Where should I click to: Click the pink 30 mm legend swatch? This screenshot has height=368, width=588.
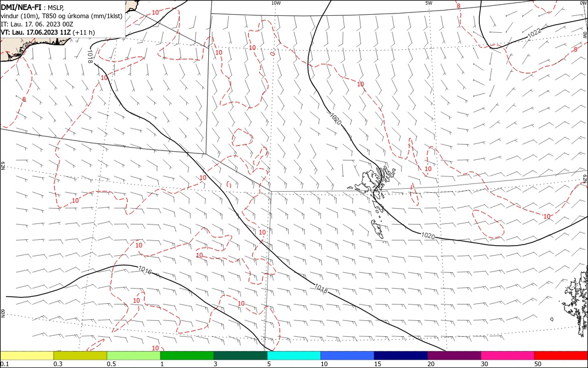click(508, 356)
